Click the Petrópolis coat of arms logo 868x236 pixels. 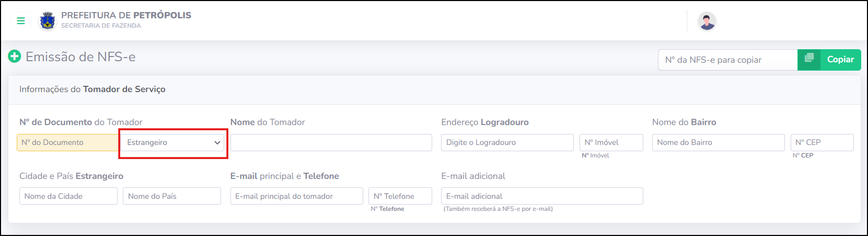(48, 21)
